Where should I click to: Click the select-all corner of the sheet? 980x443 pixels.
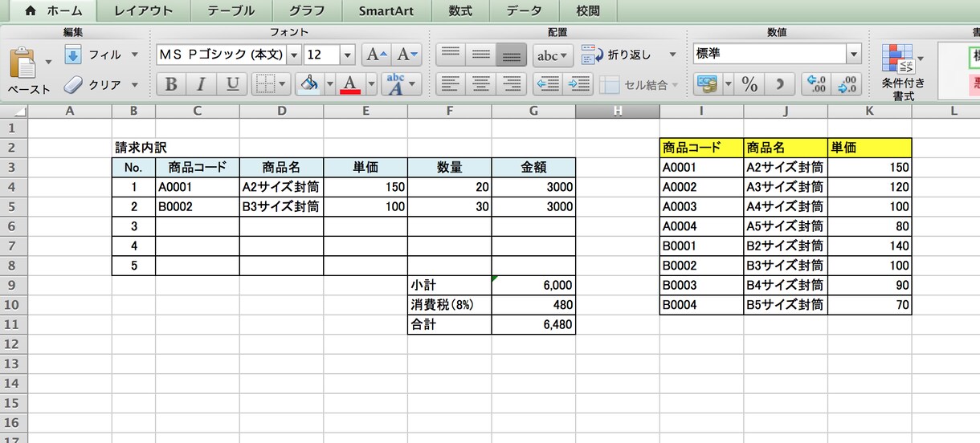click(14, 111)
